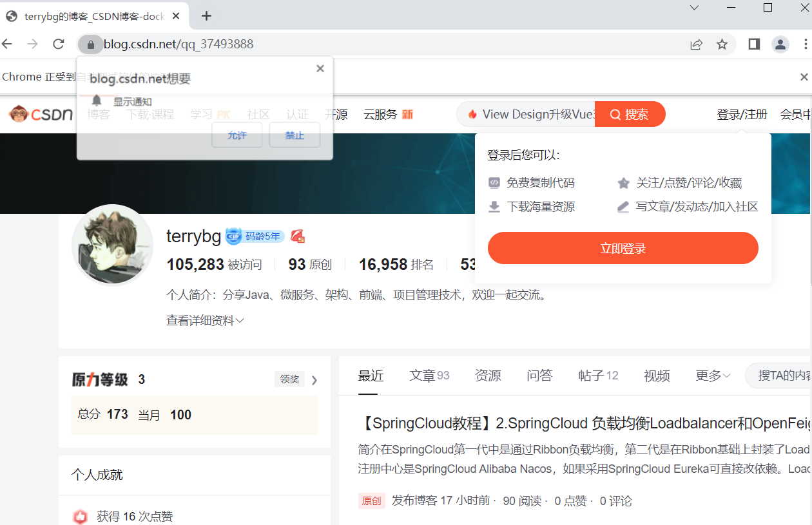The image size is (812, 525).
Task: Click the 获得16次点赞 badge icon
Action: [80, 516]
